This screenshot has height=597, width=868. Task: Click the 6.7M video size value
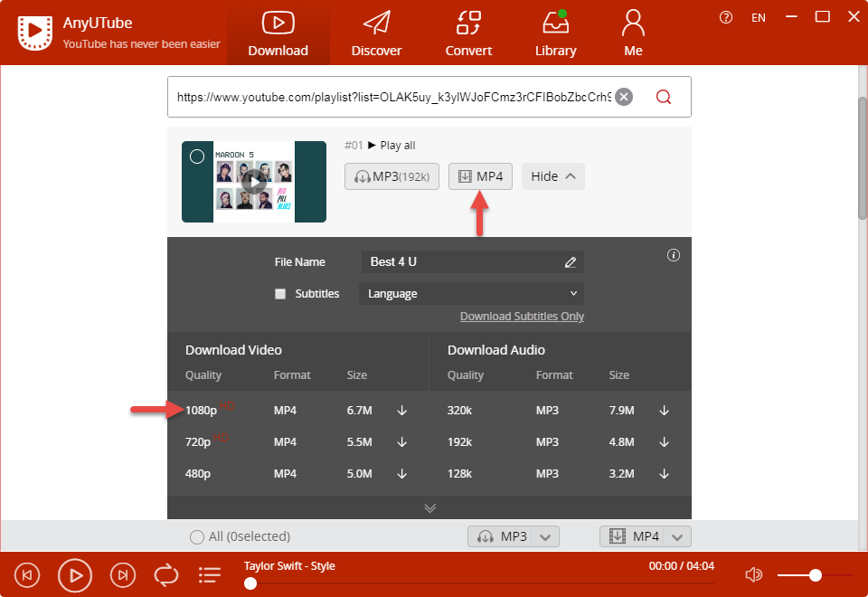tap(359, 411)
